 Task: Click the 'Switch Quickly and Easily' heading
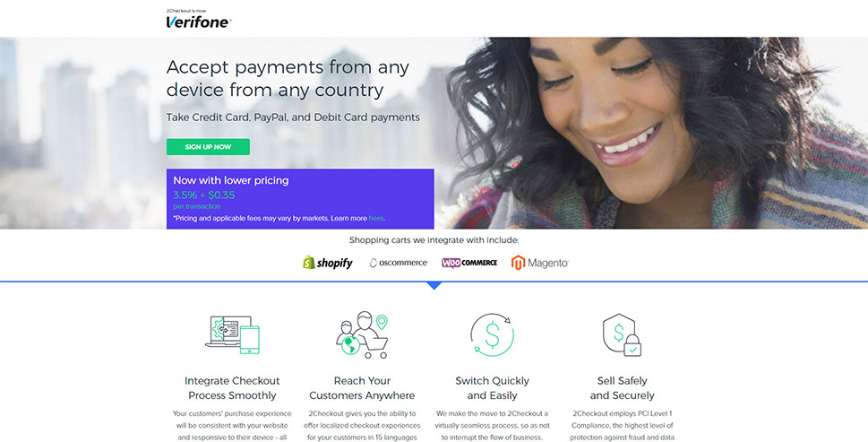492,387
